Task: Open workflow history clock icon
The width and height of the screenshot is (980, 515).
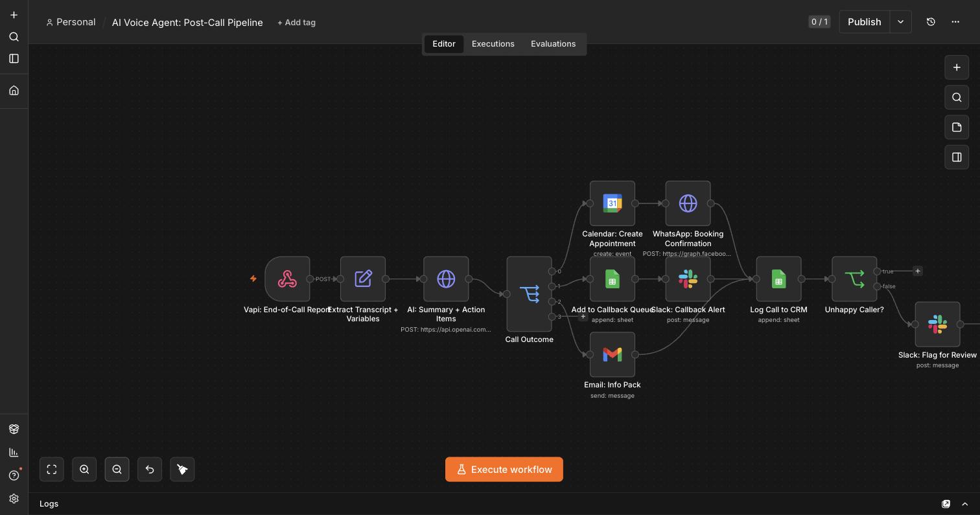Action: point(931,21)
